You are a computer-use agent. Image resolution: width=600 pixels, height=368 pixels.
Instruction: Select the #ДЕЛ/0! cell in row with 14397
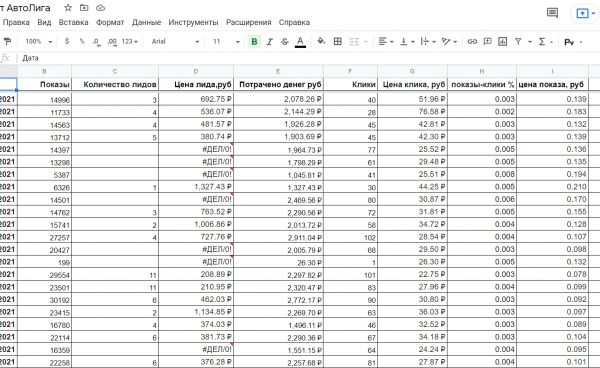pos(196,149)
